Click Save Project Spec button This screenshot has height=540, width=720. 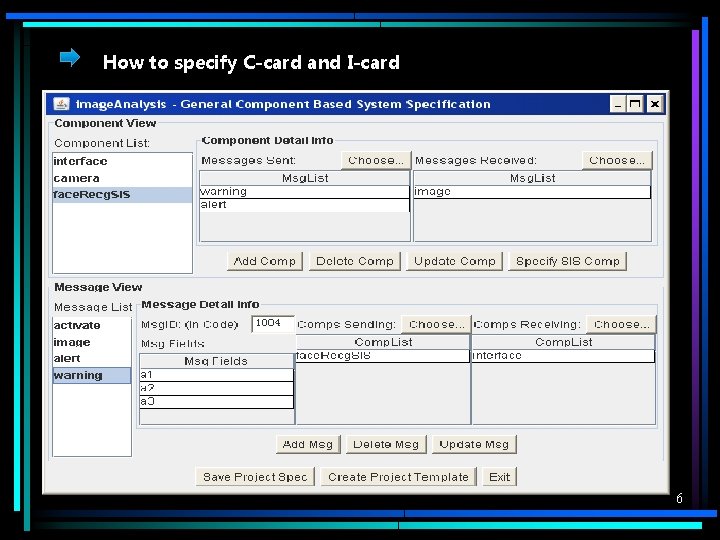click(x=255, y=477)
